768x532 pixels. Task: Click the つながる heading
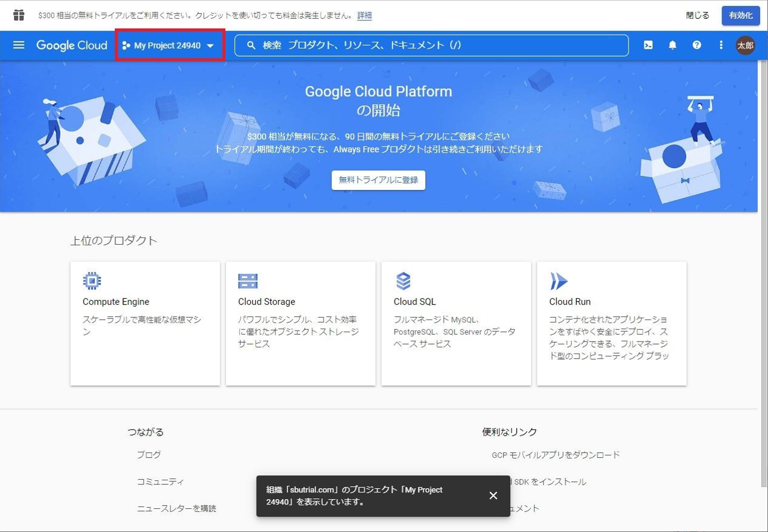pyautogui.click(x=146, y=432)
